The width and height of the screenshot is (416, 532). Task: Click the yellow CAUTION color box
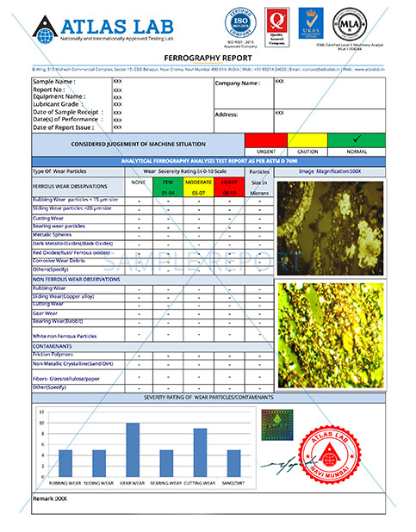tap(307, 140)
